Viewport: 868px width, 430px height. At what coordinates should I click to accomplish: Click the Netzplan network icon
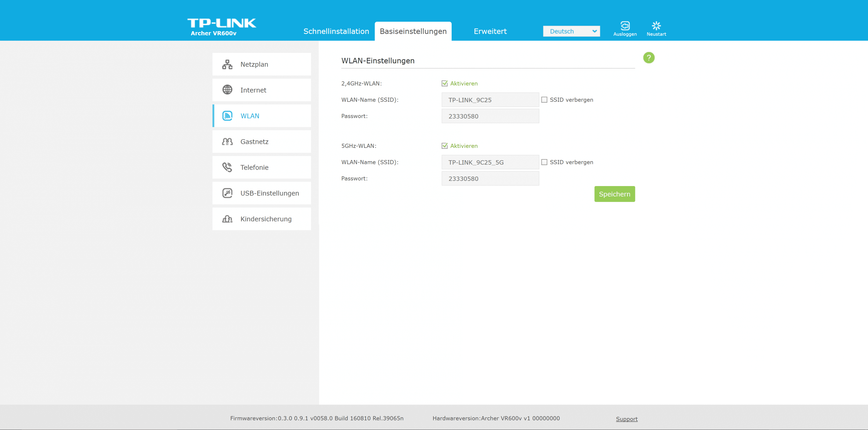[227, 64]
